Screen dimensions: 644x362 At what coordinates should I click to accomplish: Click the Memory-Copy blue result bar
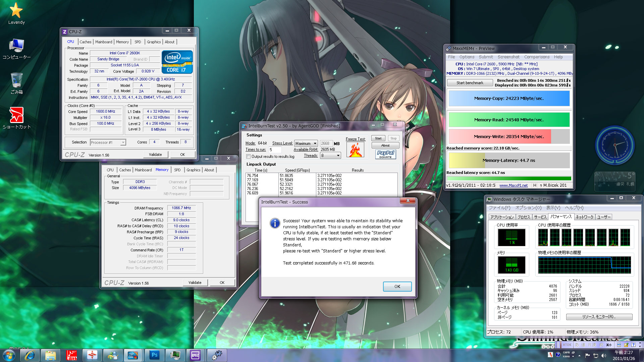(509, 99)
